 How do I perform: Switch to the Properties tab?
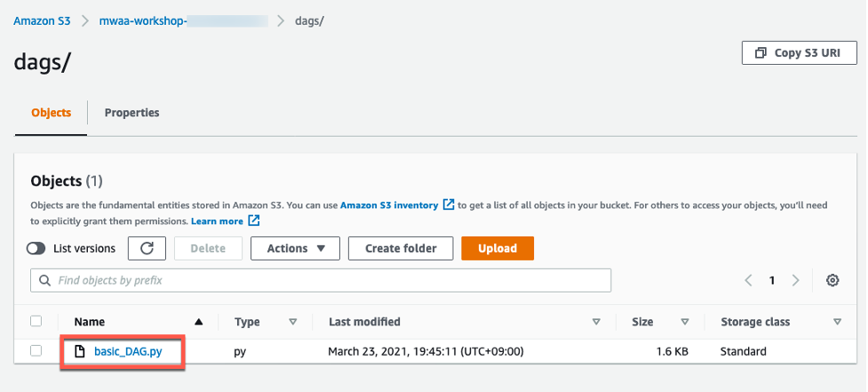pyautogui.click(x=131, y=113)
